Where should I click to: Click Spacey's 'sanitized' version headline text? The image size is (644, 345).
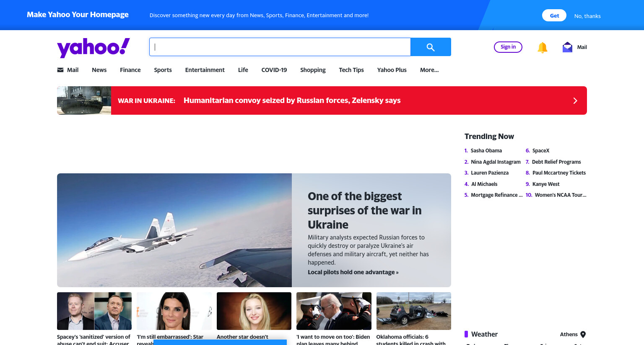(93, 340)
